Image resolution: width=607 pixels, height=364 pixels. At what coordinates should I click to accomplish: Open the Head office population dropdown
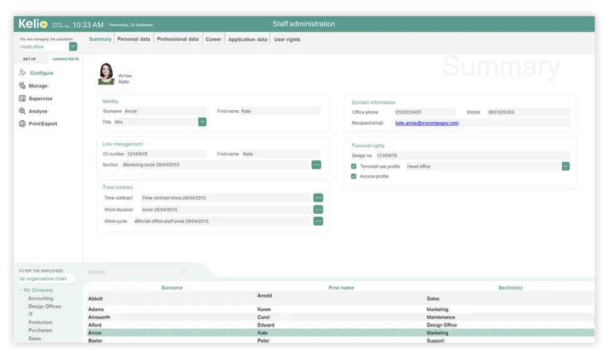[x=73, y=46]
